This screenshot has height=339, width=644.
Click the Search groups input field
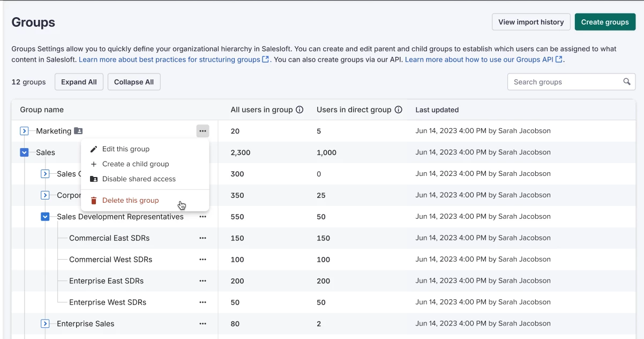pos(564,82)
